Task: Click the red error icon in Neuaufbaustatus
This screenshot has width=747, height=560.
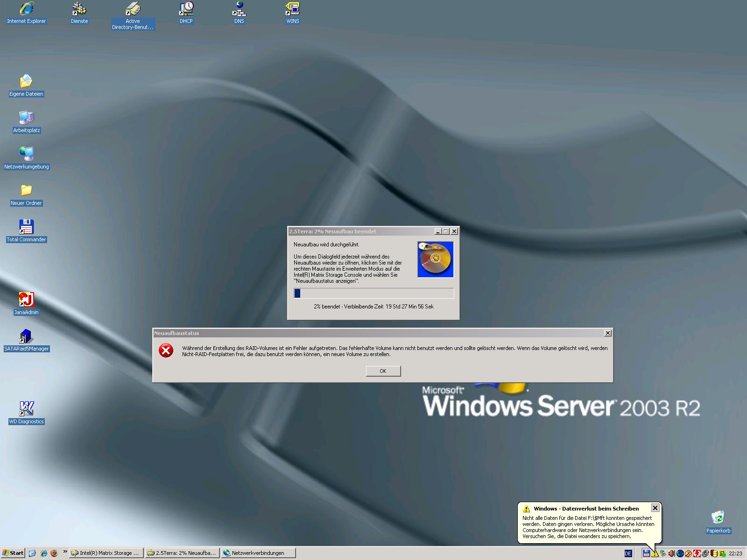Action: tap(166, 350)
